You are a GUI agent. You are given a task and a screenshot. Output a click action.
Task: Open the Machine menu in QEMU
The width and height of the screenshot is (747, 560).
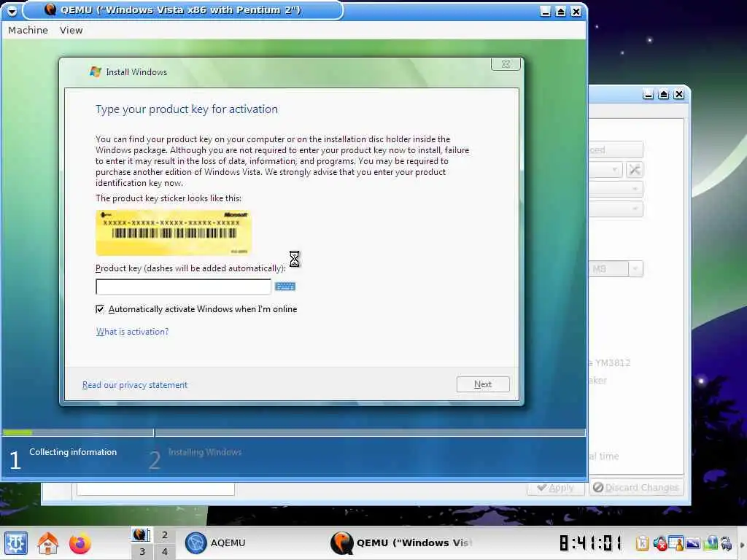pos(28,30)
